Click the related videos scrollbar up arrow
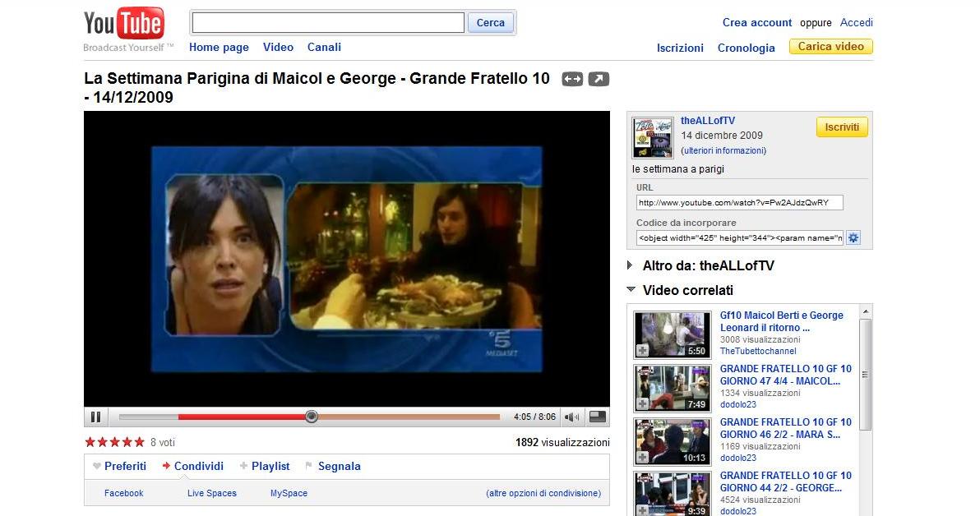 (x=866, y=311)
